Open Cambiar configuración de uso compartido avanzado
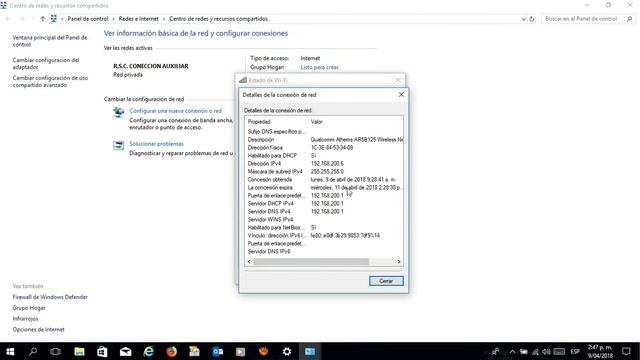Image resolution: width=640 pixels, height=360 pixels. (x=50, y=81)
